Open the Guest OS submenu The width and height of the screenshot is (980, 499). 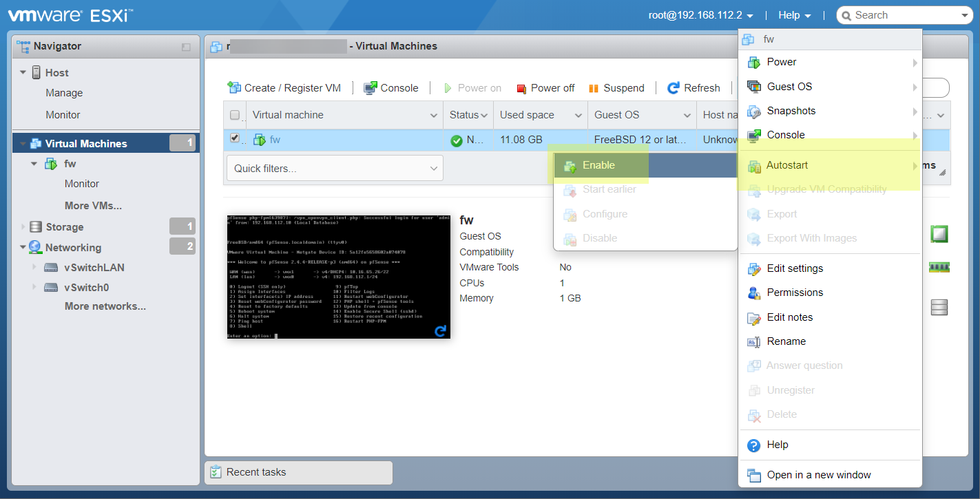pos(830,87)
